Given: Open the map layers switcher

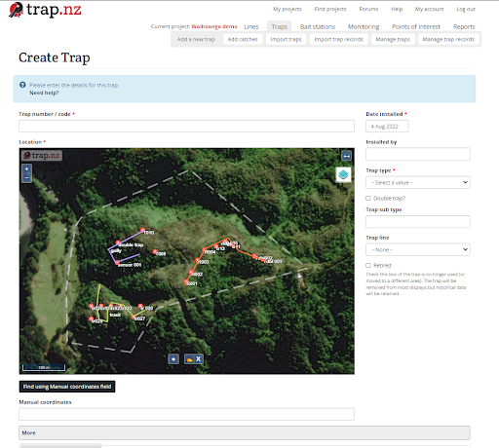Looking at the screenshot, I should (343, 174).
